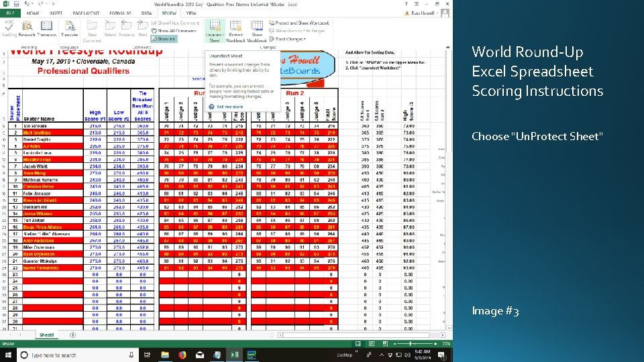644x362 pixels.
Task: Adjust the zoom slider handle
Action: pyautogui.click(x=411, y=343)
